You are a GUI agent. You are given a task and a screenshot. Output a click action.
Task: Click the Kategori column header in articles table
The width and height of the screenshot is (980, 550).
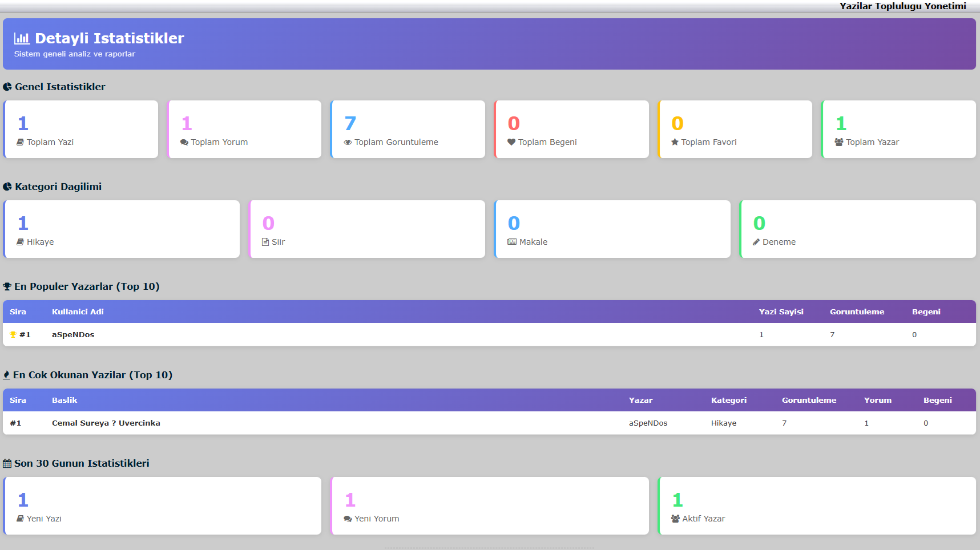point(728,401)
